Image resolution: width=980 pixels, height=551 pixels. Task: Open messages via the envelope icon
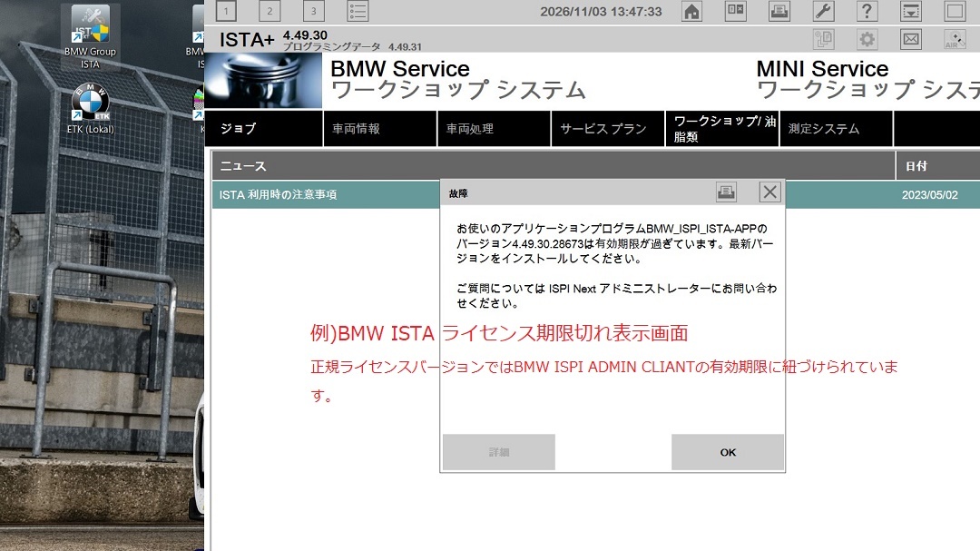(910, 38)
